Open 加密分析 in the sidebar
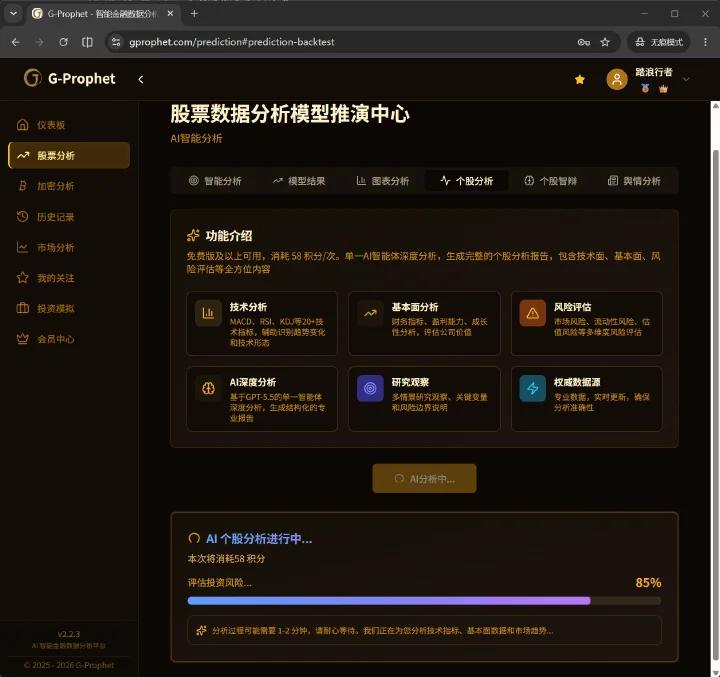 click(x=69, y=186)
